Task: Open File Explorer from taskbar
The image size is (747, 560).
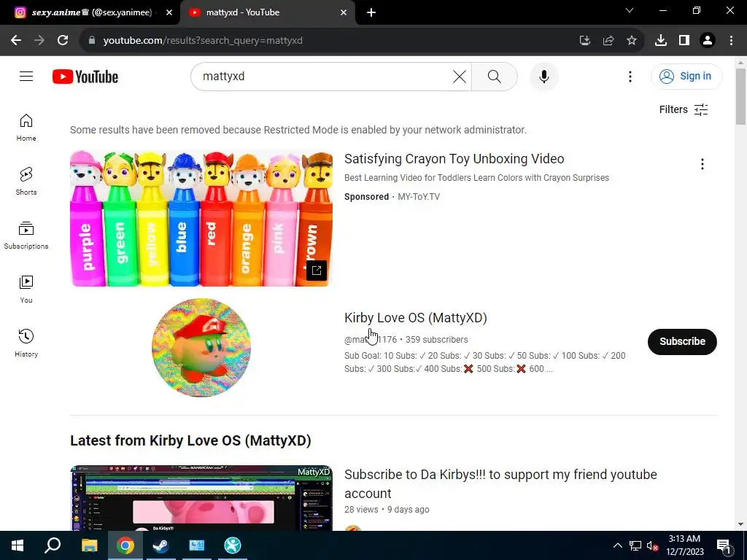Action: pos(89,545)
